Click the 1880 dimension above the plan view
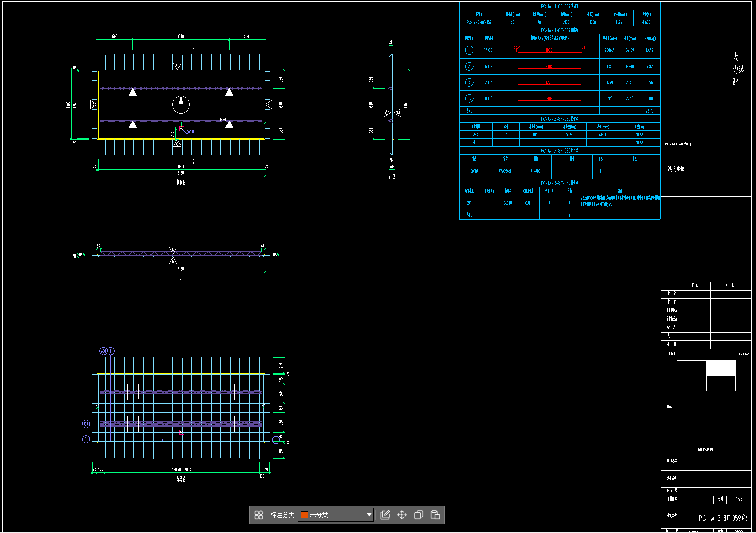Image resolution: width=756 pixels, height=533 pixels. tap(181, 36)
